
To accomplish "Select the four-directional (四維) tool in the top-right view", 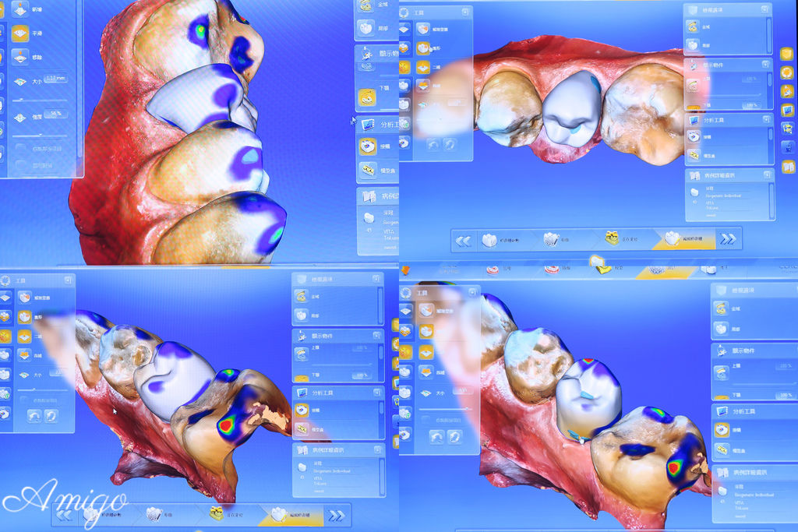I will (x=423, y=86).
